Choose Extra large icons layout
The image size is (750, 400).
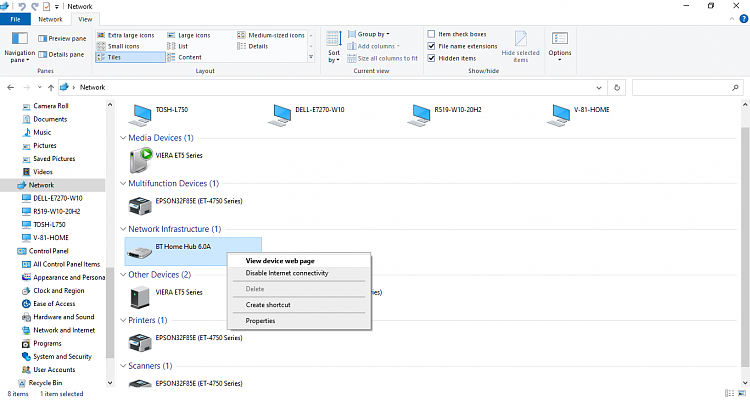click(126, 35)
